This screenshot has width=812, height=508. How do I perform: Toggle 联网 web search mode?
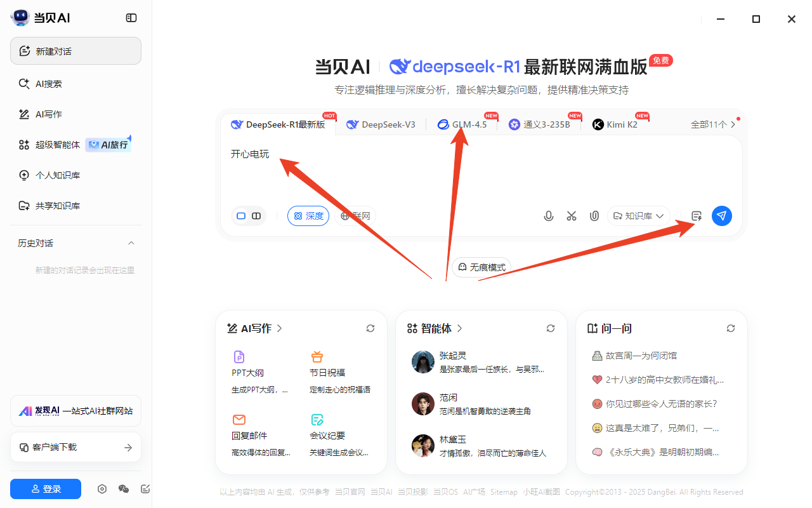[355, 216]
